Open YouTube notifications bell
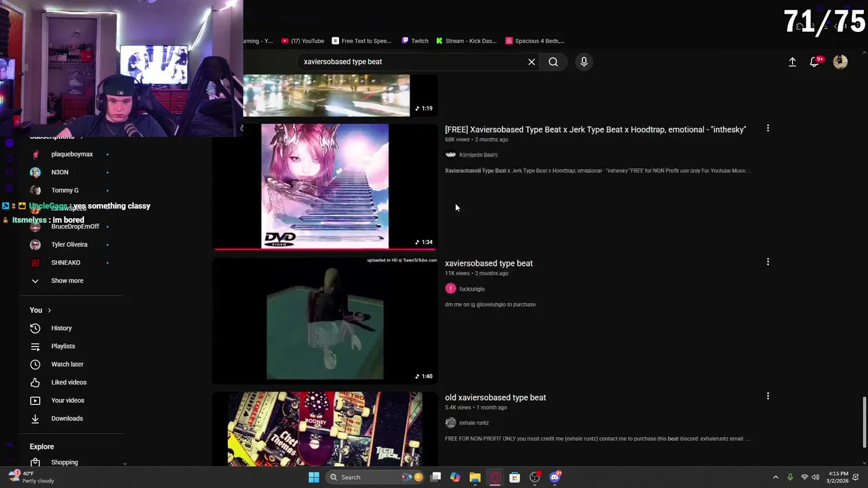This screenshot has width=868, height=488. coord(814,62)
